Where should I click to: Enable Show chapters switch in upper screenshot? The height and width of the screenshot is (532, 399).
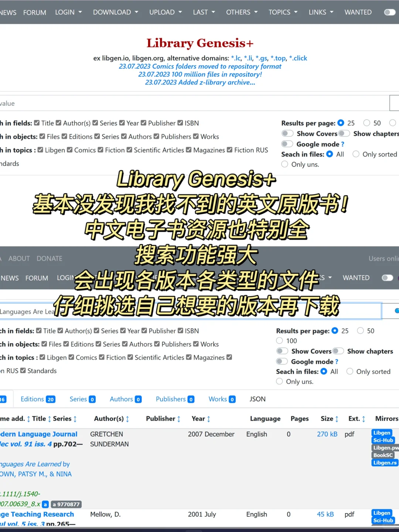pos(344,133)
